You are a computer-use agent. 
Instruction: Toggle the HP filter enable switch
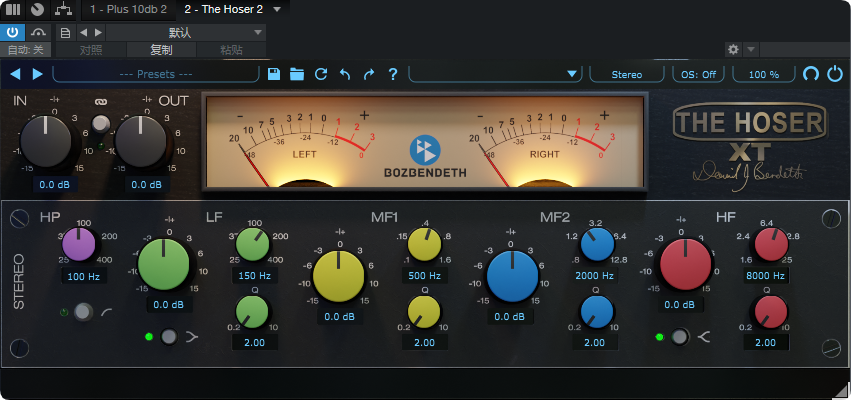(83, 312)
